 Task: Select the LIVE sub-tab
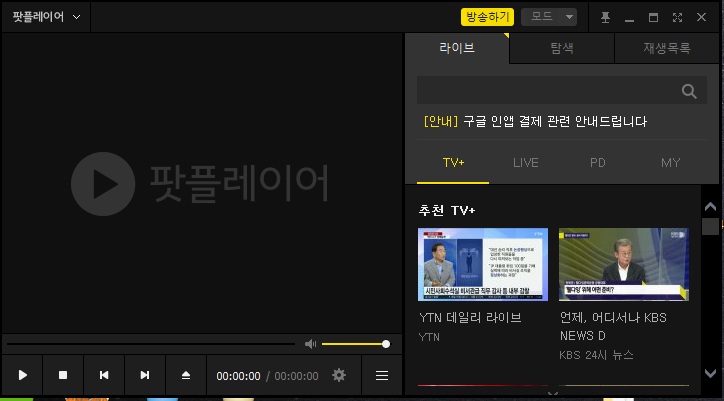[x=525, y=163]
